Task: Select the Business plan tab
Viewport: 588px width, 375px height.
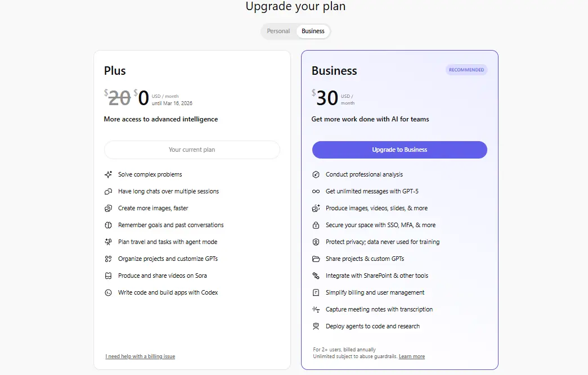Action: [313, 31]
